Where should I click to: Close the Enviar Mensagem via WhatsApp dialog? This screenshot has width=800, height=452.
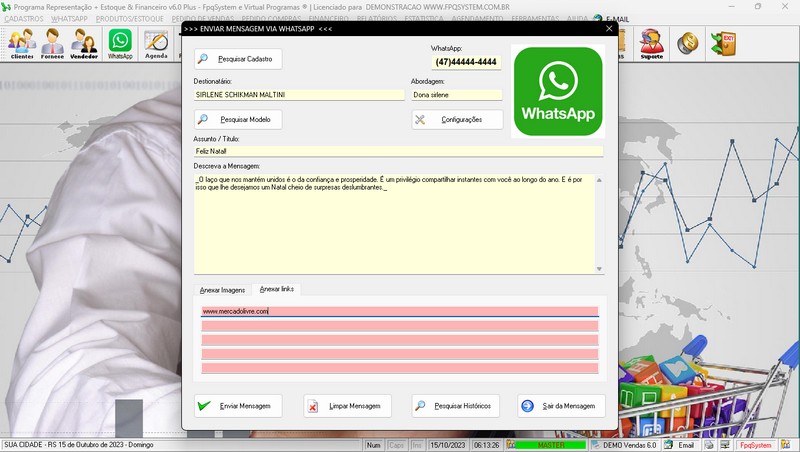[609, 29]
